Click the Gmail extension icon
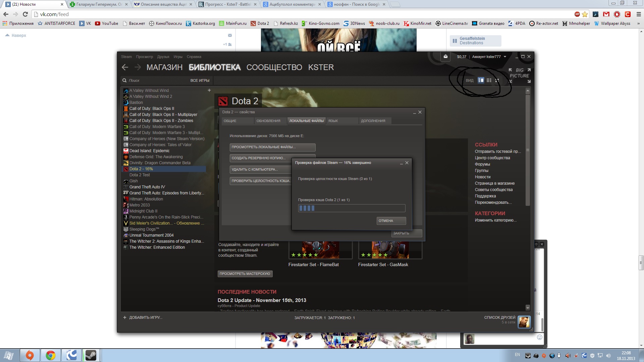 pyautogui.click(x=606, y=14)
